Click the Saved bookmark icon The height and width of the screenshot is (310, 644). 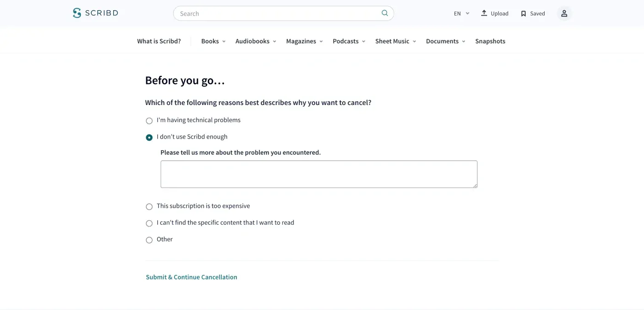[523, 14]
